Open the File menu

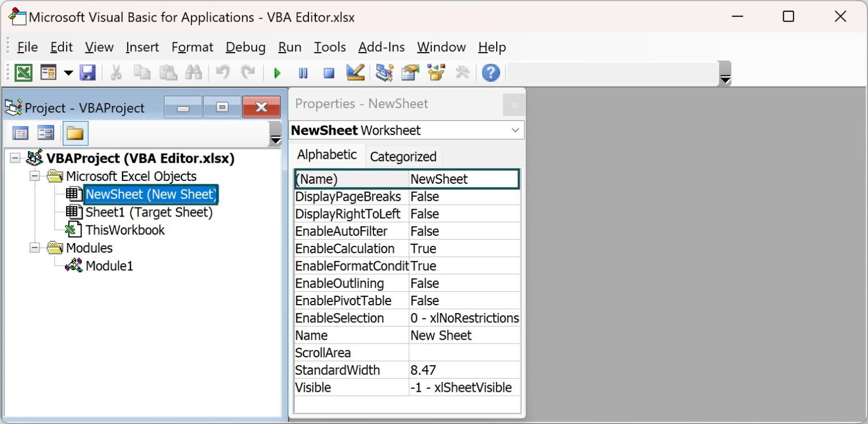click(27, 47)
